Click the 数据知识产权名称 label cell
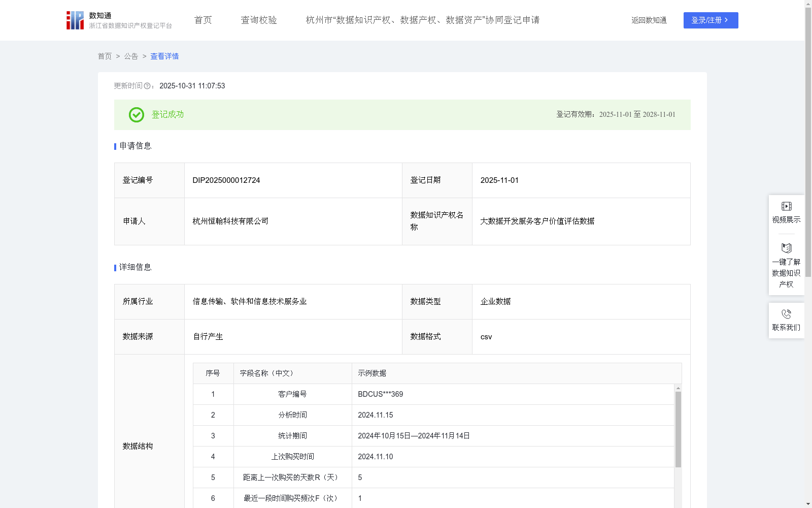Image resolution: width=812 pixels, height=508 pixels. (437, 221)
